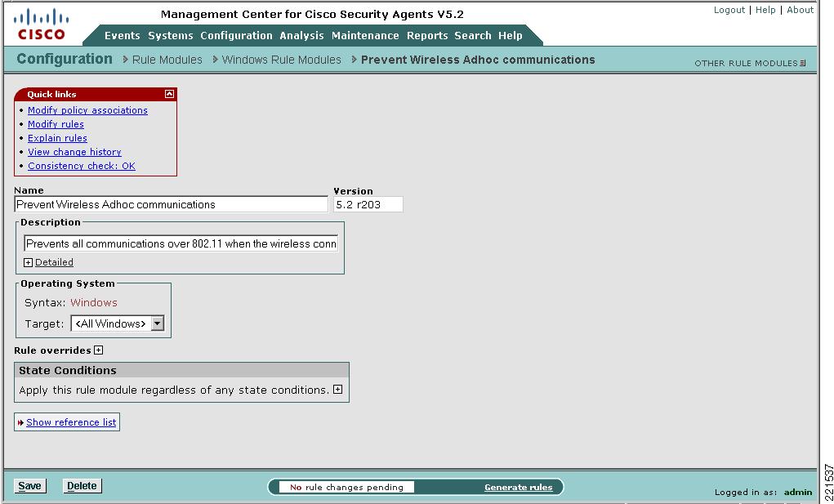Open the Help menu in navigation bar
The width and height of the screenshot is (834, 504).
tap(510, 36)
